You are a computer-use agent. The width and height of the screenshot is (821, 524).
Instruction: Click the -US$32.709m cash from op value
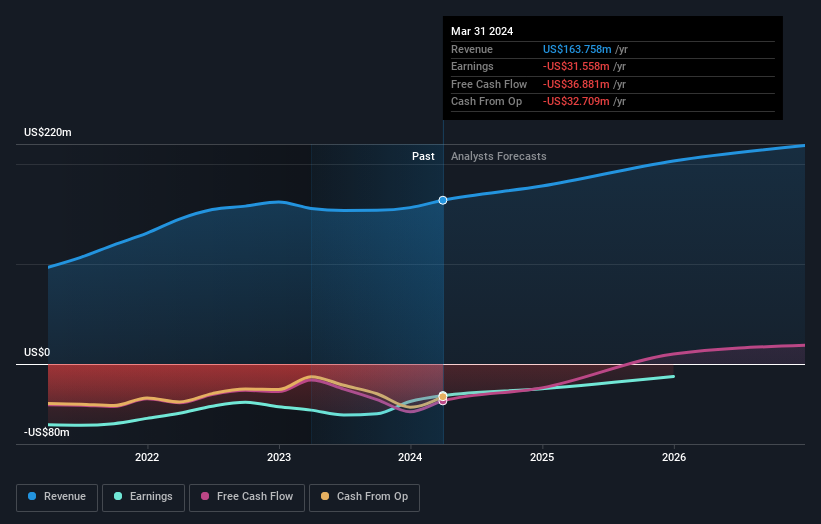(x=576, y=102)
